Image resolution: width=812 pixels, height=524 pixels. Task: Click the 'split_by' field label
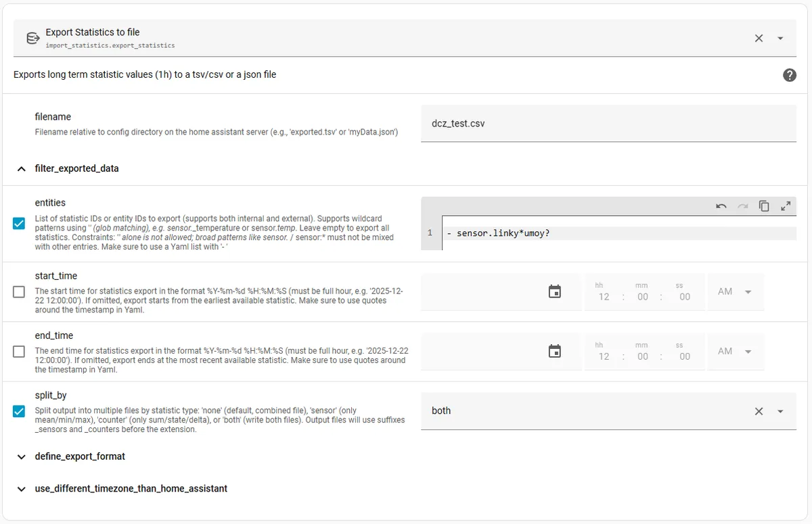[x=51, y=396]
